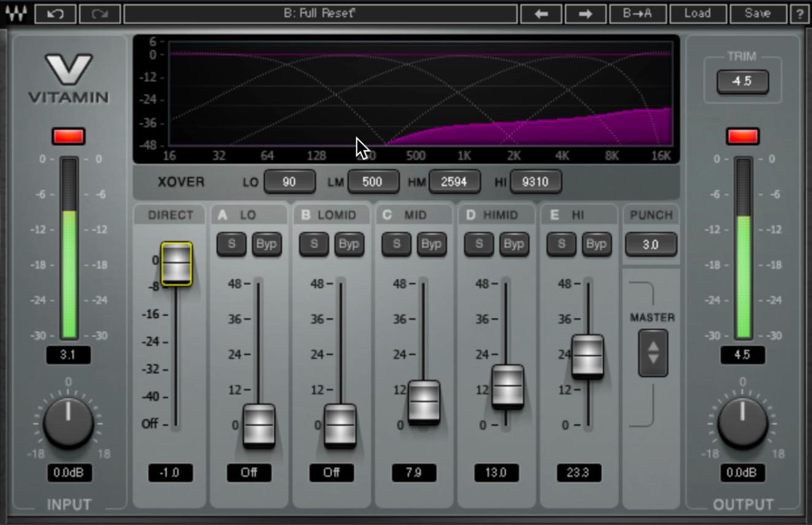This screenshot has width=812, height=525.
Task: Click the Waves logo icon
Action: [17, 13]
